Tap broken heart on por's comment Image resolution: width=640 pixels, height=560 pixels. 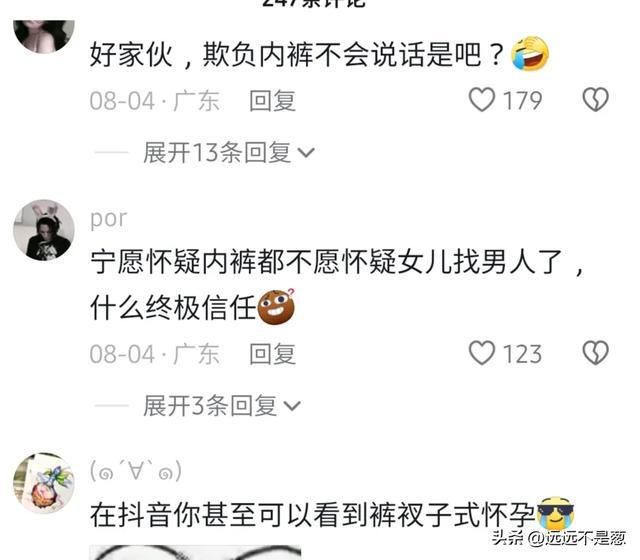coord(596,353)
